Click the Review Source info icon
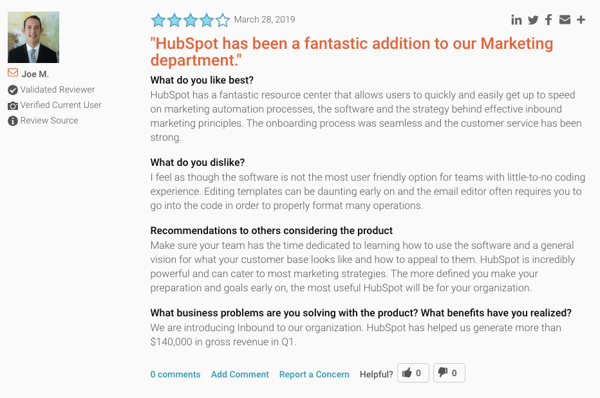This screenshot has width=600, height=398. coord(13,121)
